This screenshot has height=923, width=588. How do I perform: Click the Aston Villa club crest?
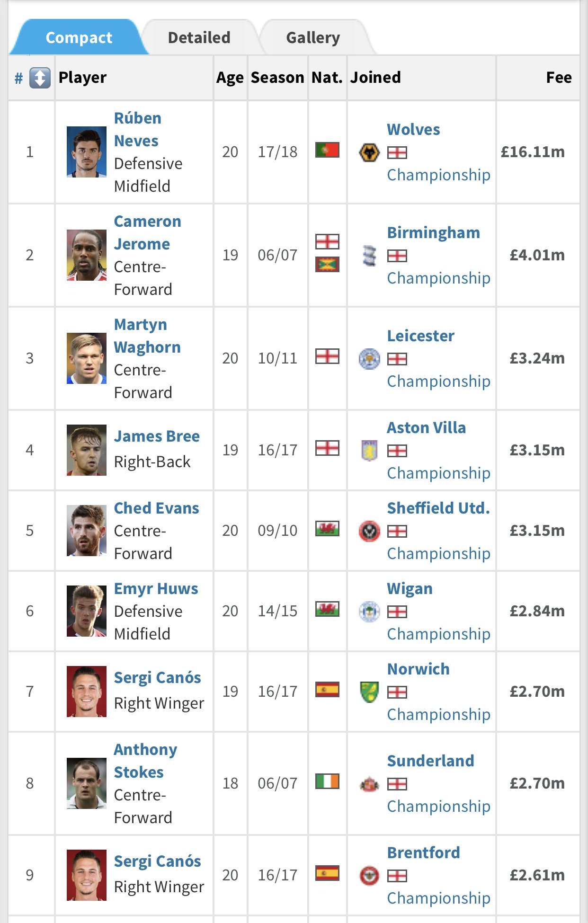[x=369, y=450]
